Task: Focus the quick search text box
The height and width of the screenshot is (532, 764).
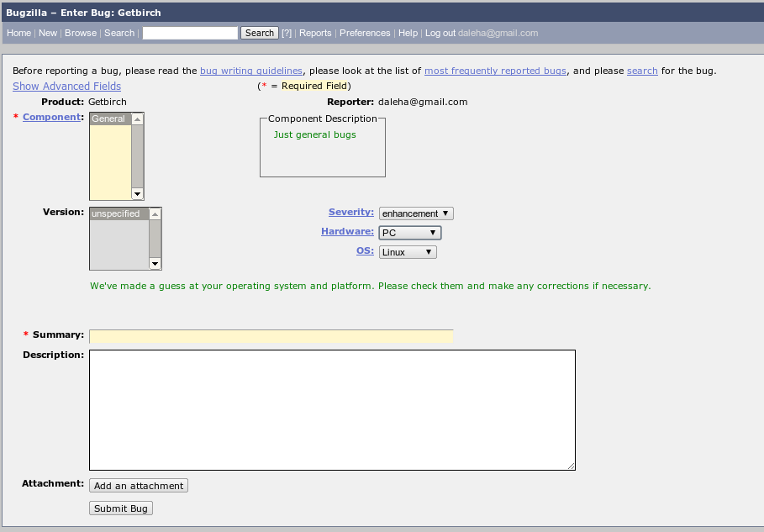Action: 190,33
